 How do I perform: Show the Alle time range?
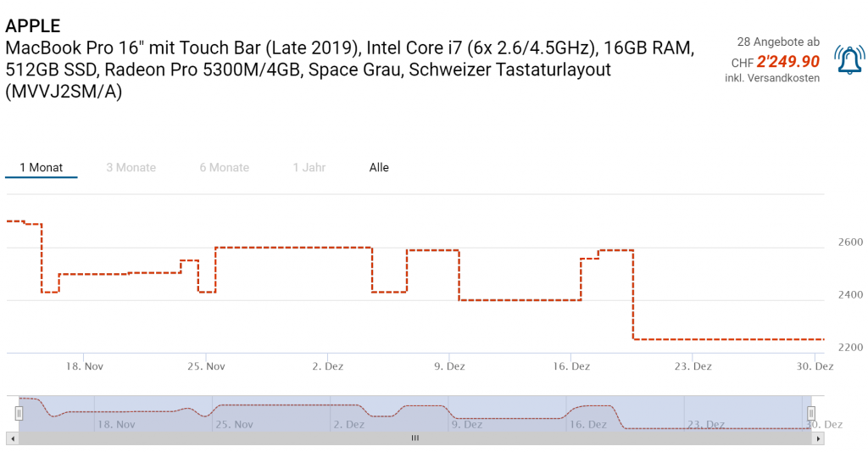(x=379, y=167)
